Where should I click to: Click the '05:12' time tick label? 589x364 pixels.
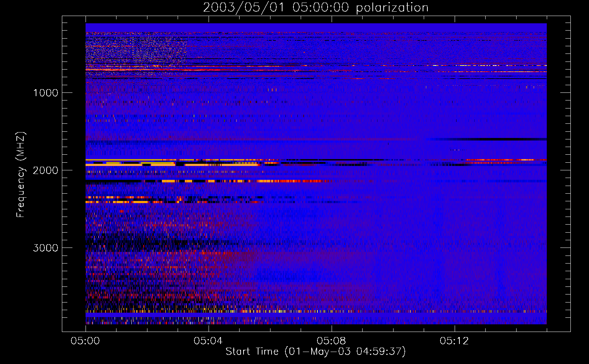[x=454, y=341]
